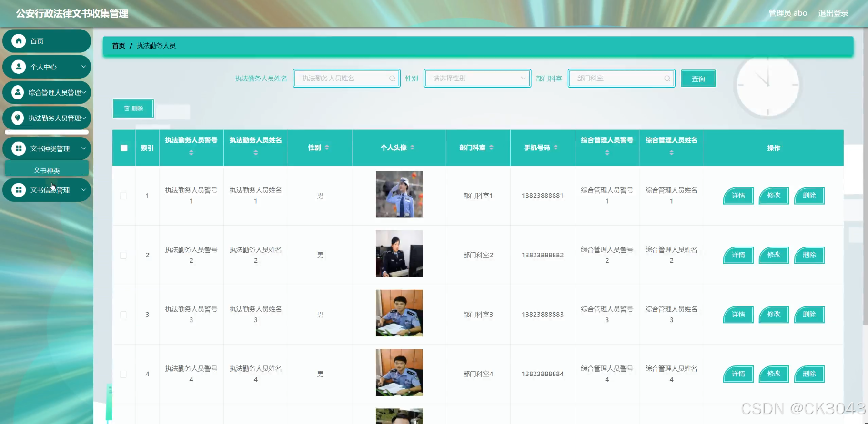Click 修改 for row 2
This screenshot has width=868, height=424.
[x=774, y=255]
